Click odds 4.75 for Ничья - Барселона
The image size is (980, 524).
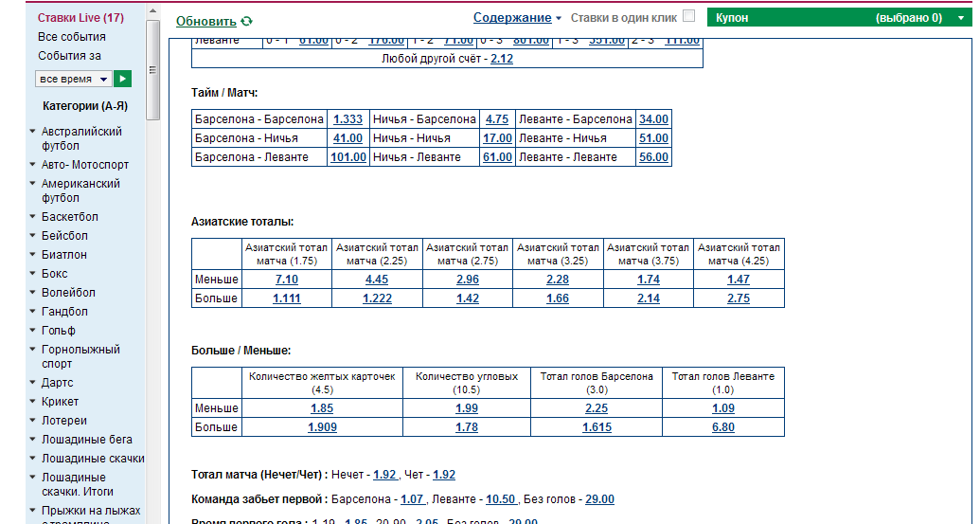[497, 118]
